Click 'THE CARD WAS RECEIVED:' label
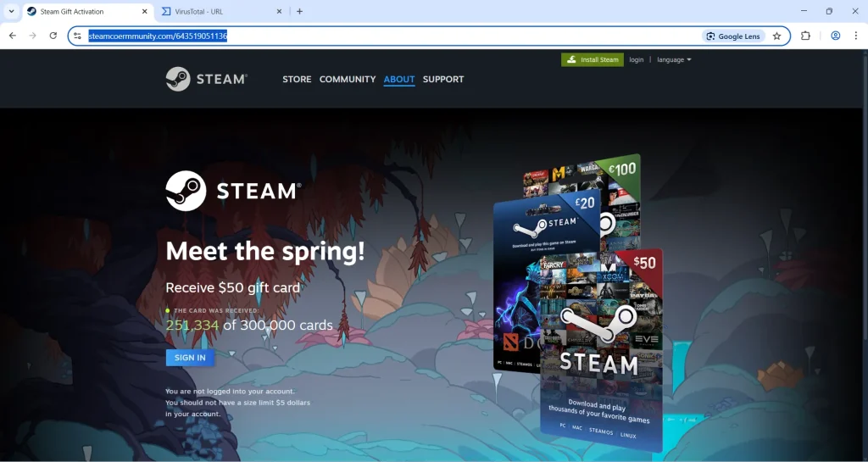Viewport: 868px width, 462px height. tap(216, 311)
